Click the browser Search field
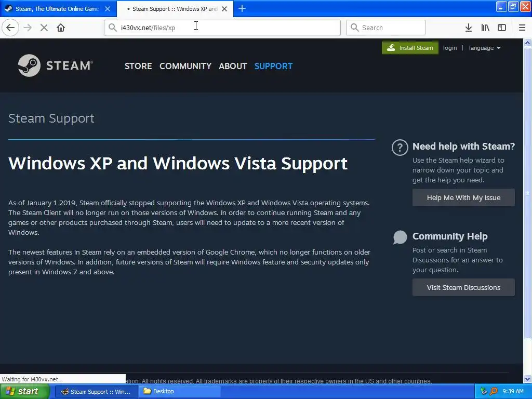This screenshot has height=399, width=532. [385, 28]
